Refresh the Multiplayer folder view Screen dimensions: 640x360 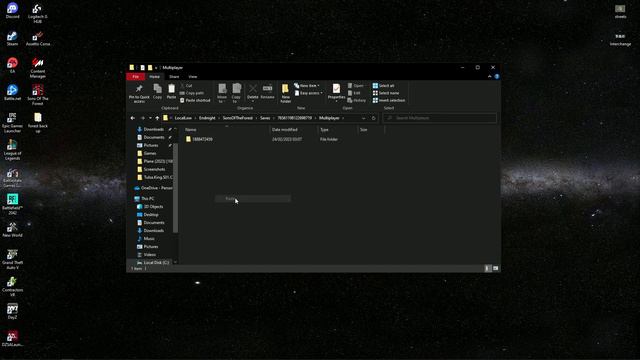point(373,118)
